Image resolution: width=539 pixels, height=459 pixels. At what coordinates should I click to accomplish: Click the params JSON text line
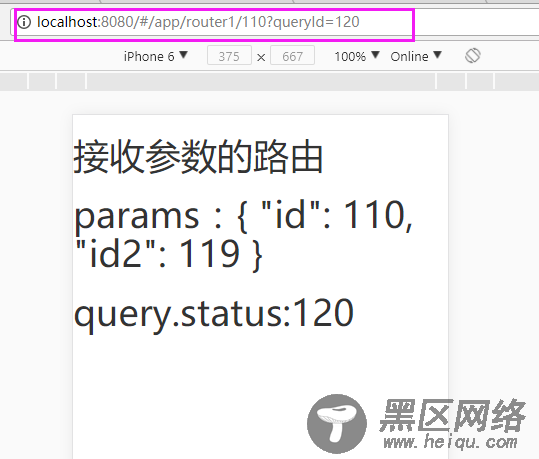(243, 234)
